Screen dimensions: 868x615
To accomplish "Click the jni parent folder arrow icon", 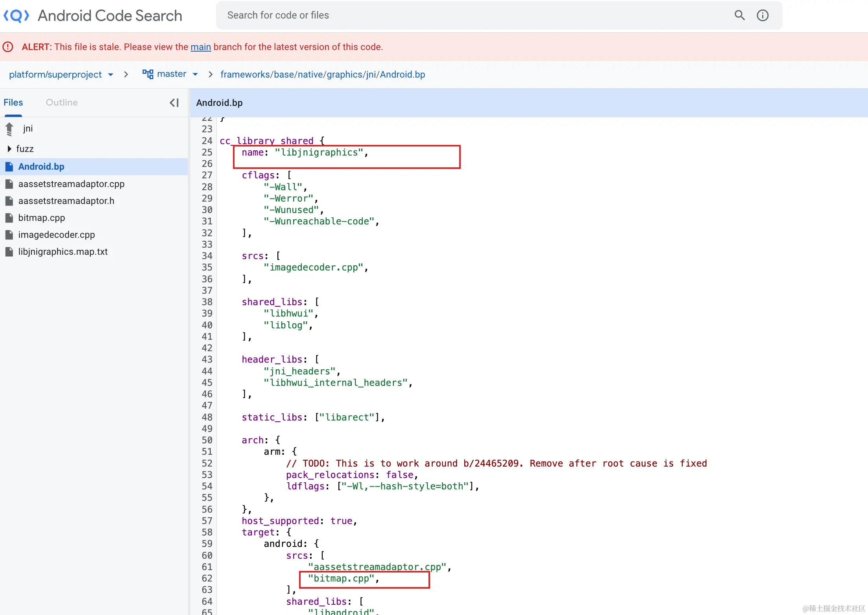I will click(x=10, y=129).
